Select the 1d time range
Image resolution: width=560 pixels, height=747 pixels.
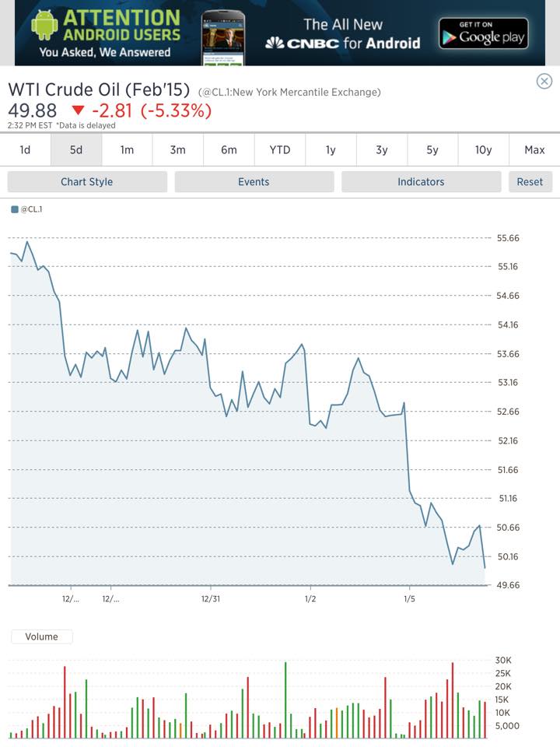(25, 149)
